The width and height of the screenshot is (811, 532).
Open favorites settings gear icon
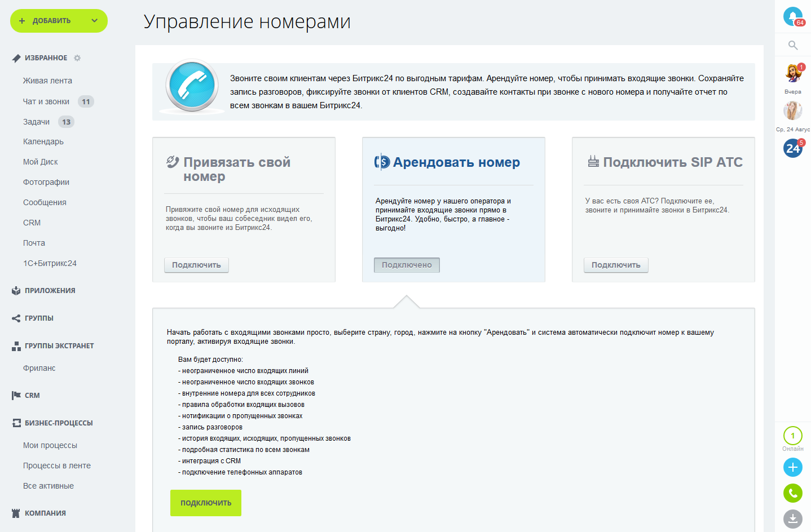click(77, 58)
